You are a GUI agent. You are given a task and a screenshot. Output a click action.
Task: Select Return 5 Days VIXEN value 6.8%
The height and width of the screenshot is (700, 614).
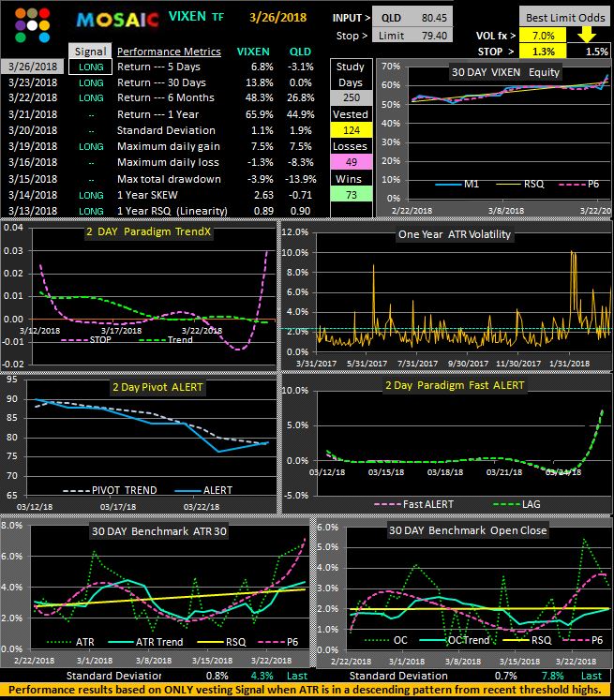[x=262, y=67]
